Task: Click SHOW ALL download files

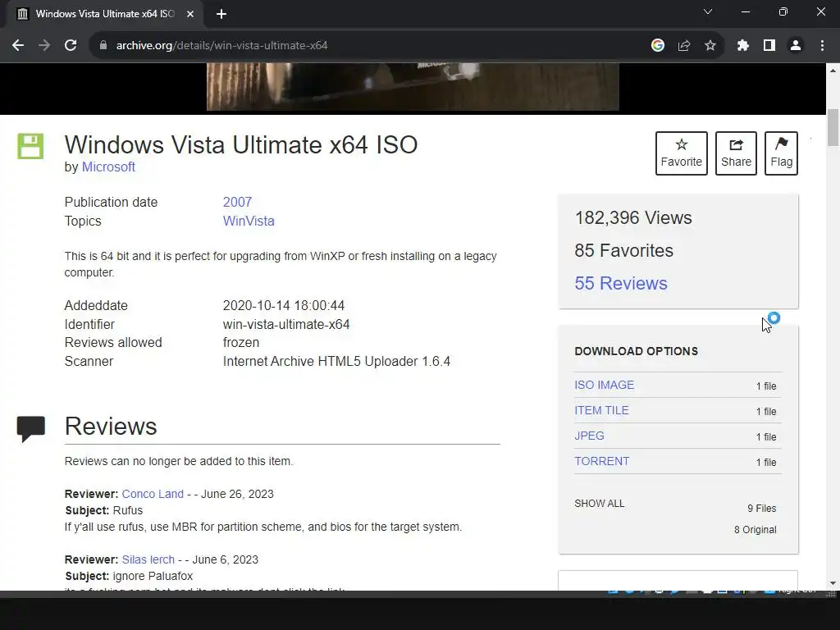Action: [x=600, y=504]
